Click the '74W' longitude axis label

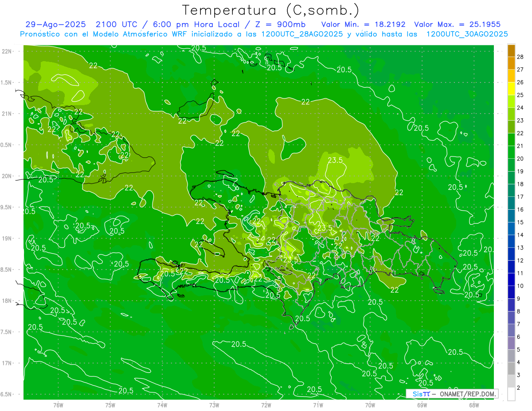162,405
